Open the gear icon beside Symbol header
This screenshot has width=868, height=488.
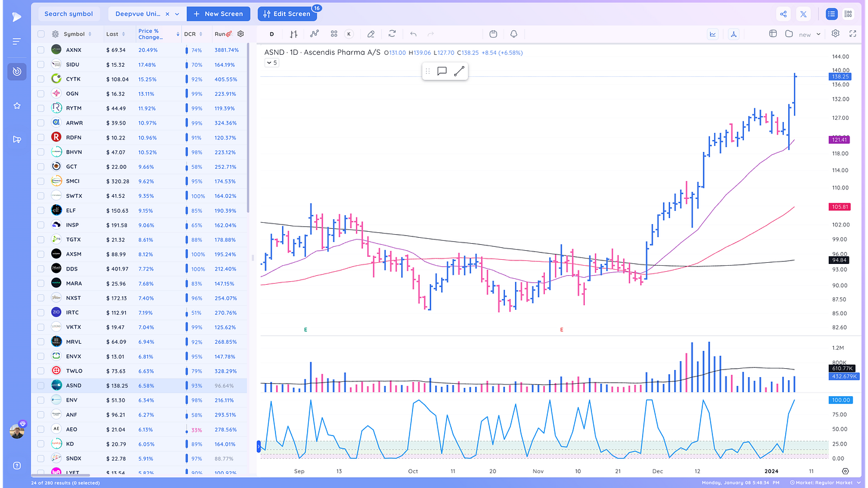tap(55, 34)
